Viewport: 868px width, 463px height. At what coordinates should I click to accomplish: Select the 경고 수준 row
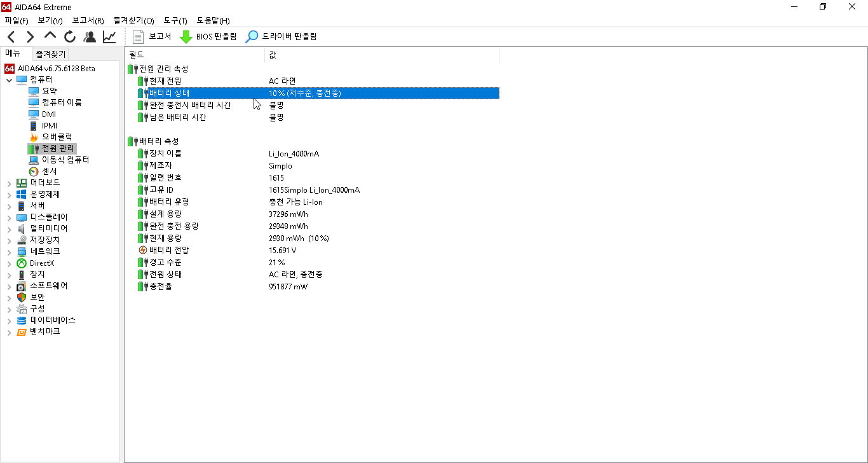point(318,262)
